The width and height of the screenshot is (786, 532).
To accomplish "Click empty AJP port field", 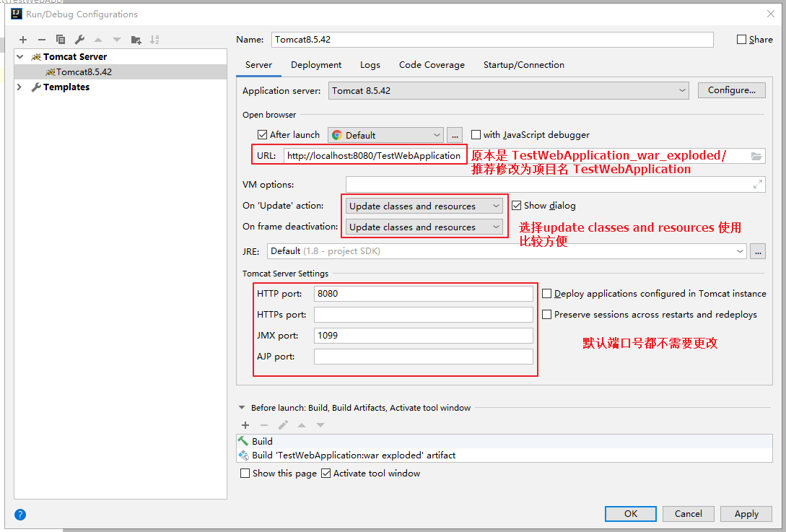I will click(424, 357).
